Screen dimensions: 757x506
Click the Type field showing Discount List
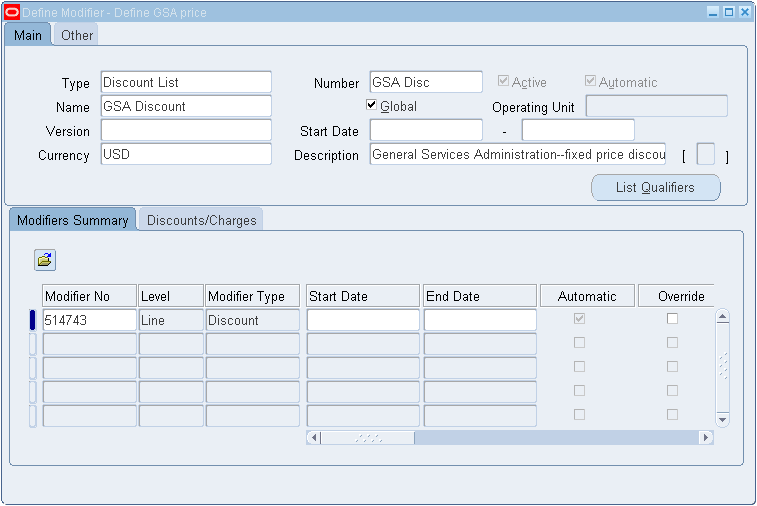pos(186,82)
